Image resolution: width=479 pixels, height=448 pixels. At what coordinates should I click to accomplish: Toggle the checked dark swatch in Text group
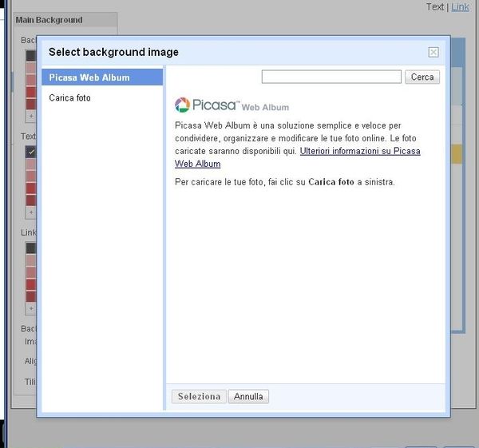[31, 152]
